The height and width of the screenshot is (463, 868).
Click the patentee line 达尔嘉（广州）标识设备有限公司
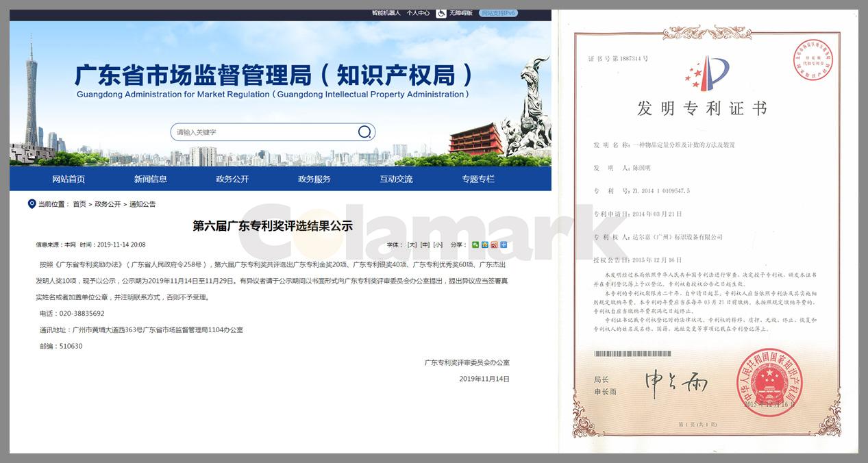[678, 237]
